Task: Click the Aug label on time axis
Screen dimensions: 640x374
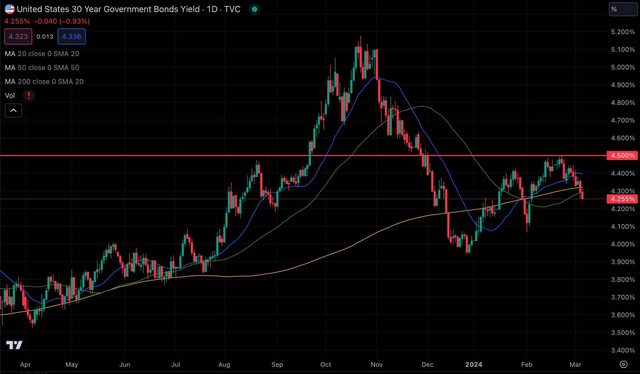Action: (x=224, y=365)
